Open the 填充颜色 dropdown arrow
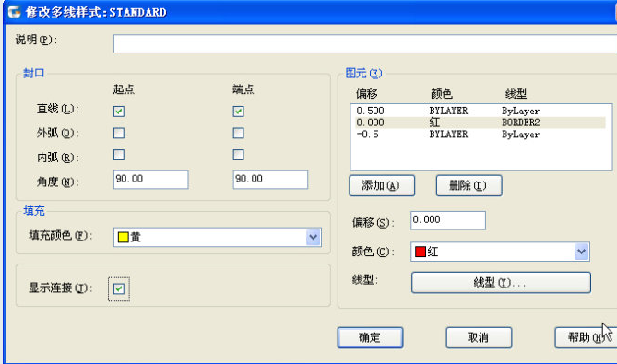The width and height of the screenshot is (617, 364). tap(314, 237)
